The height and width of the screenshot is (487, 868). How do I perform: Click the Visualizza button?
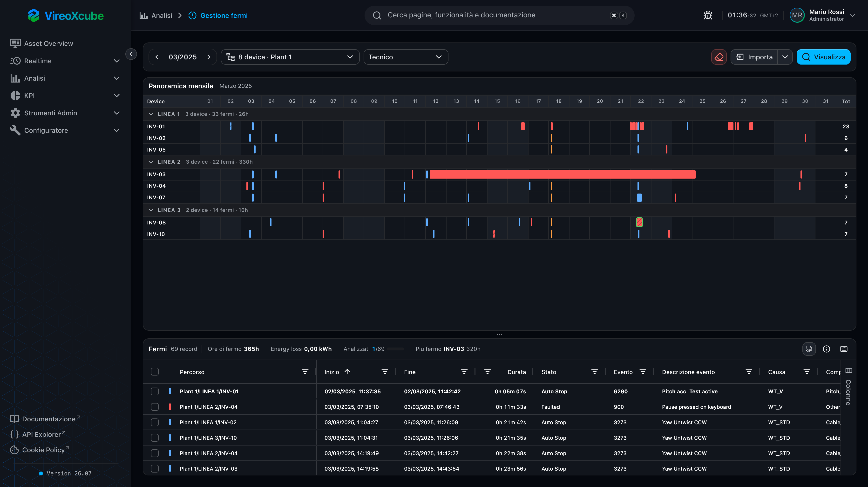coord(823,57)
